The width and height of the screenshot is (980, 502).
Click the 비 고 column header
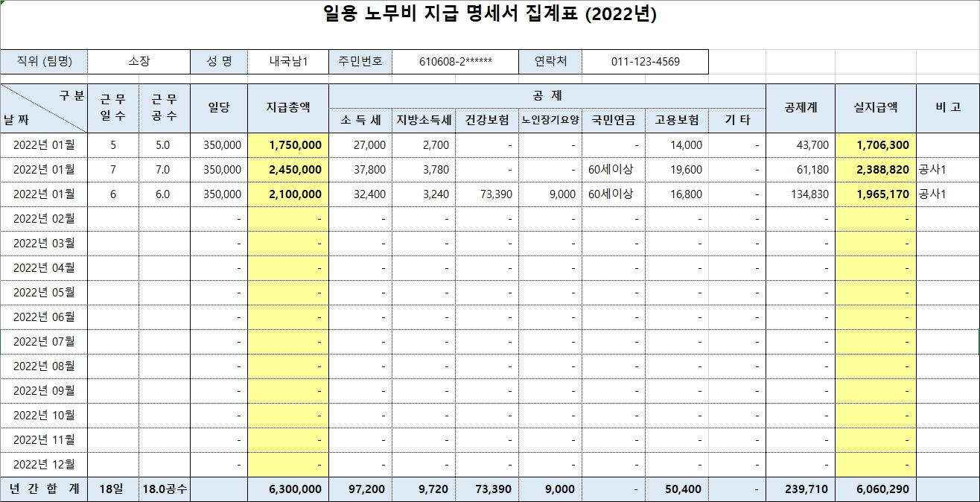coord(947,108)
